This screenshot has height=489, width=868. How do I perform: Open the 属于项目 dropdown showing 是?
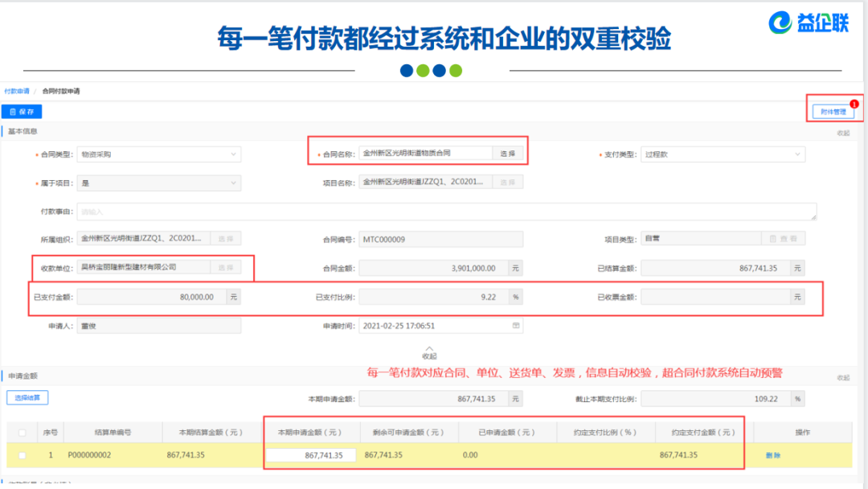159,183
